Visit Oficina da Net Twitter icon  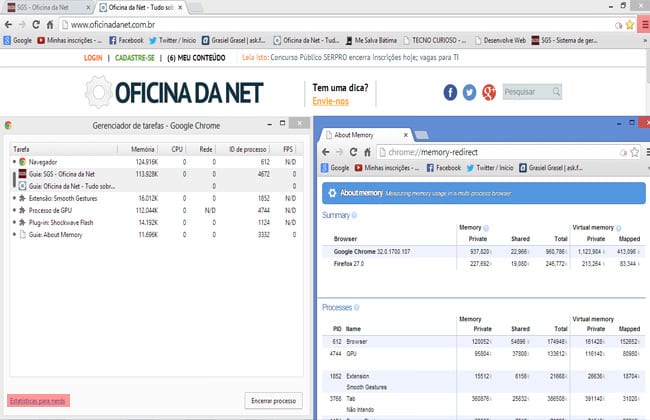point(469,92)
